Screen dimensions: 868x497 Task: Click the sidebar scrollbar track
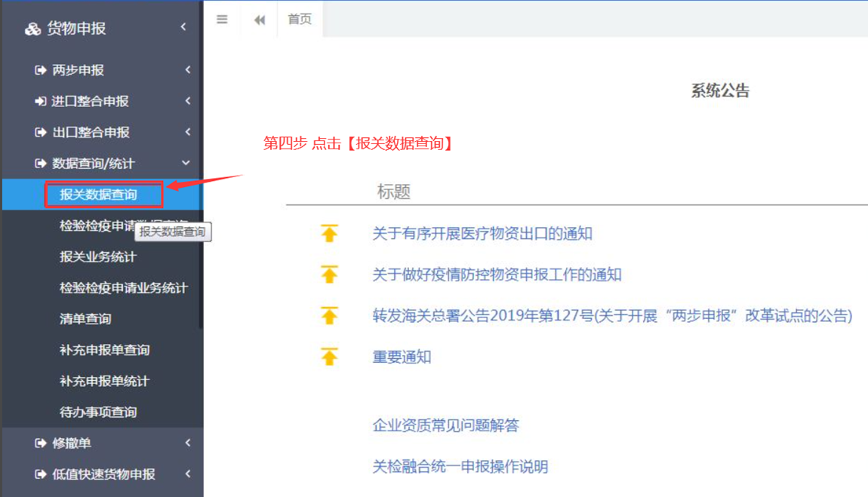click(200, 249)
